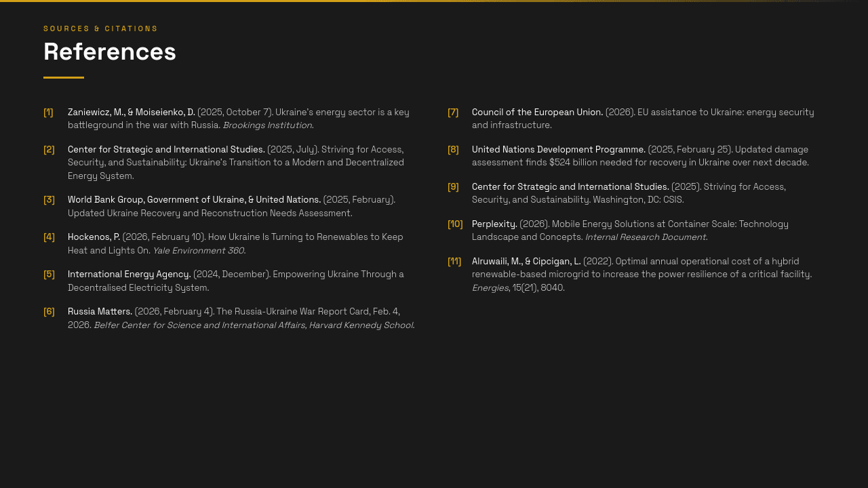Click 'Yale Environment 360' publication name
Viewport: 868px width, 488px height.
(198, 251)
